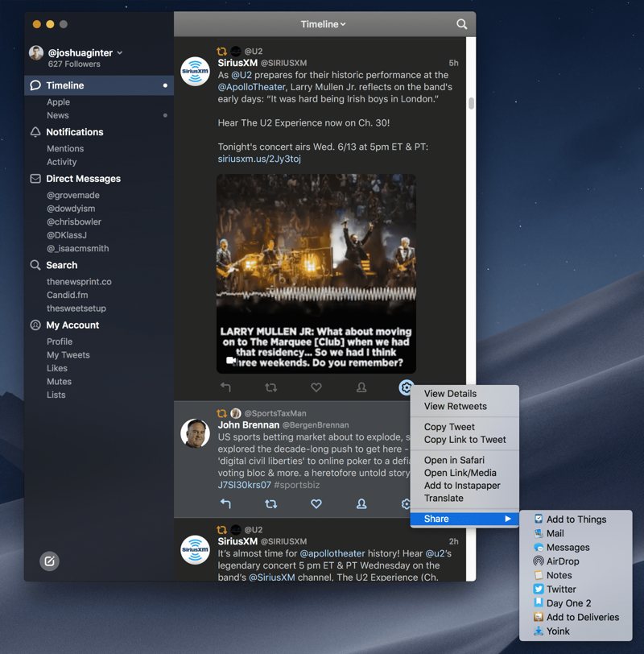Open saved search Candid.fm
Viewport: 644px width, 654px height.
pyautogui.click(x=68, y=296)
